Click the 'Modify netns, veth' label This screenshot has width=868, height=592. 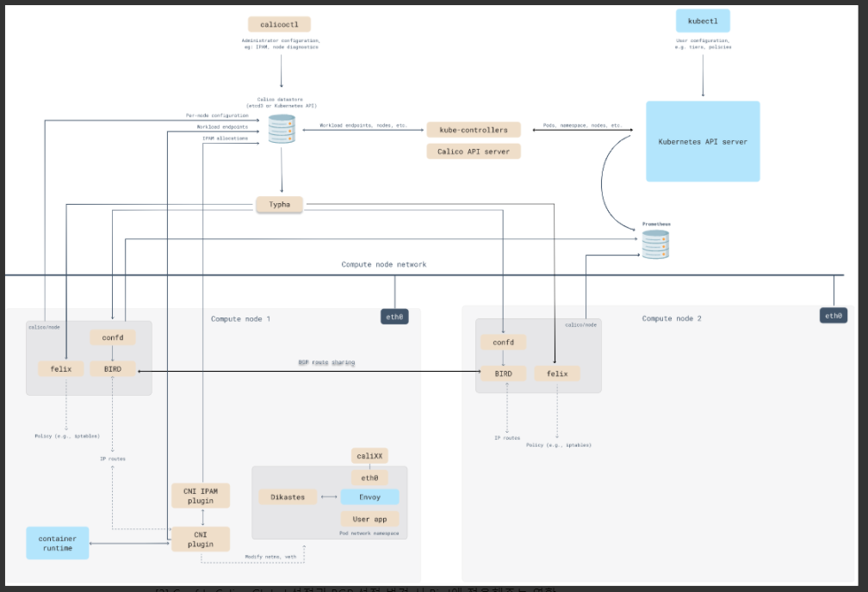click(x=270, y=557)
